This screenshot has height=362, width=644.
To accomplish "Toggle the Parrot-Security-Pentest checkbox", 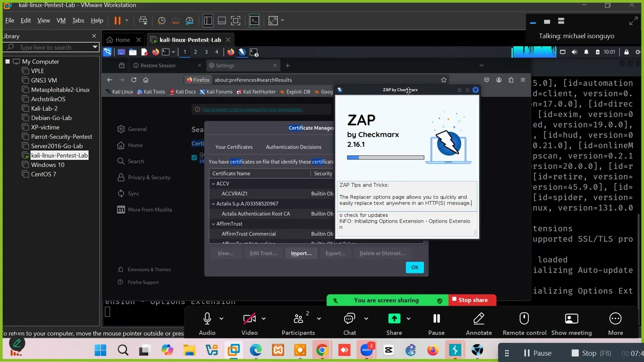I will pyautogui.click(x=26, y=137).
